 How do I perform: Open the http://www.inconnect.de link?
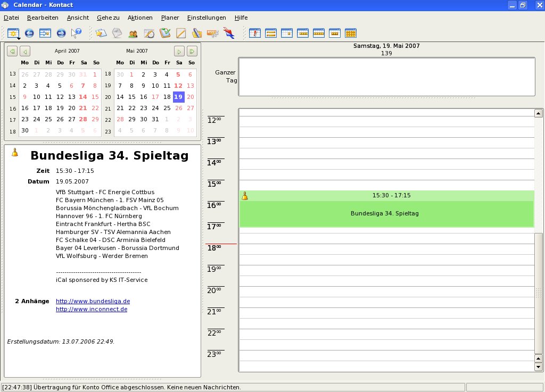[92, 309]
